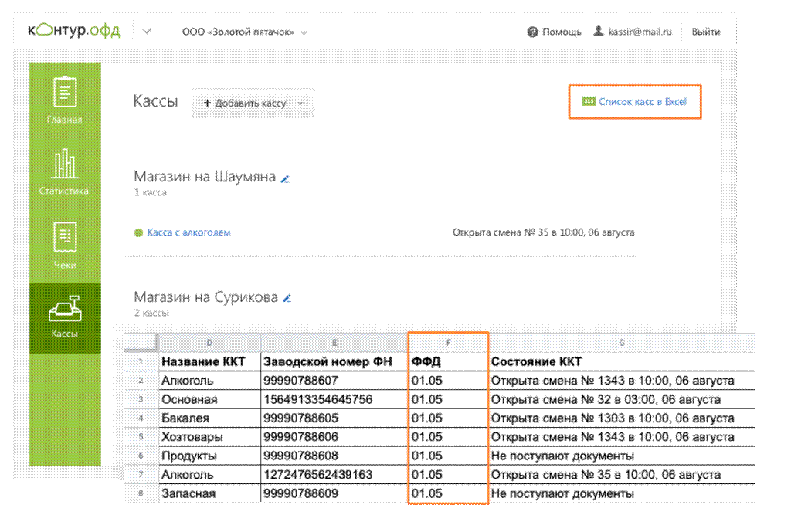Click the Excel icon in Список касс button
The width and height of the screenshot is (791, 532).
(588, 101)
